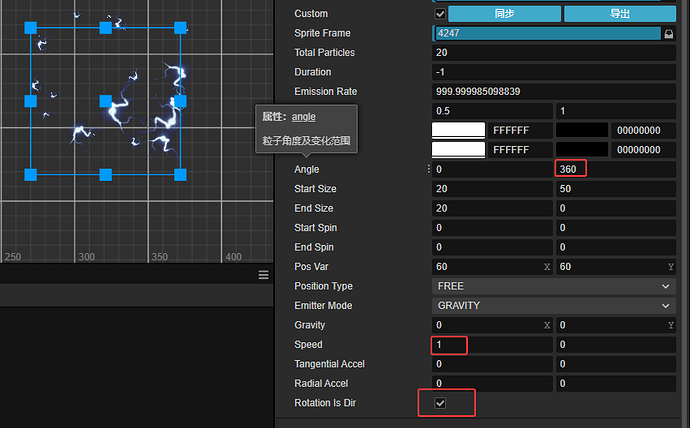Click the center anchor handle in scene
This screenshot has height=428, width=690.
click(x=106, y=101)
